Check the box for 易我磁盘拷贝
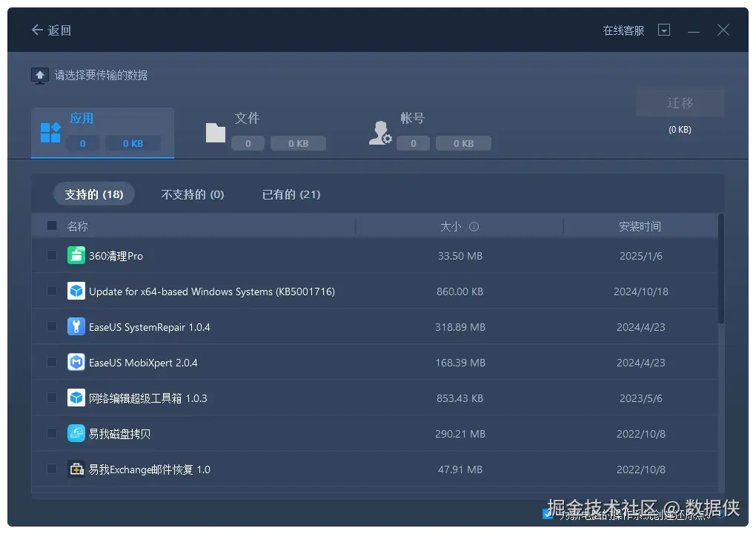This screenshot has width=756, height=534. (x=52, y=433)
